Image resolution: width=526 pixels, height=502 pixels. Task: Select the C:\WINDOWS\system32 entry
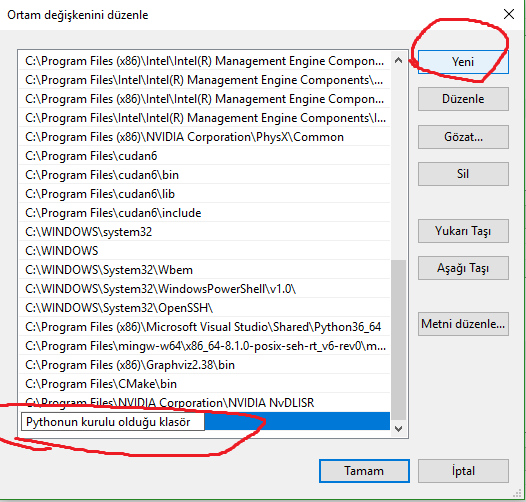coord(205,232)
